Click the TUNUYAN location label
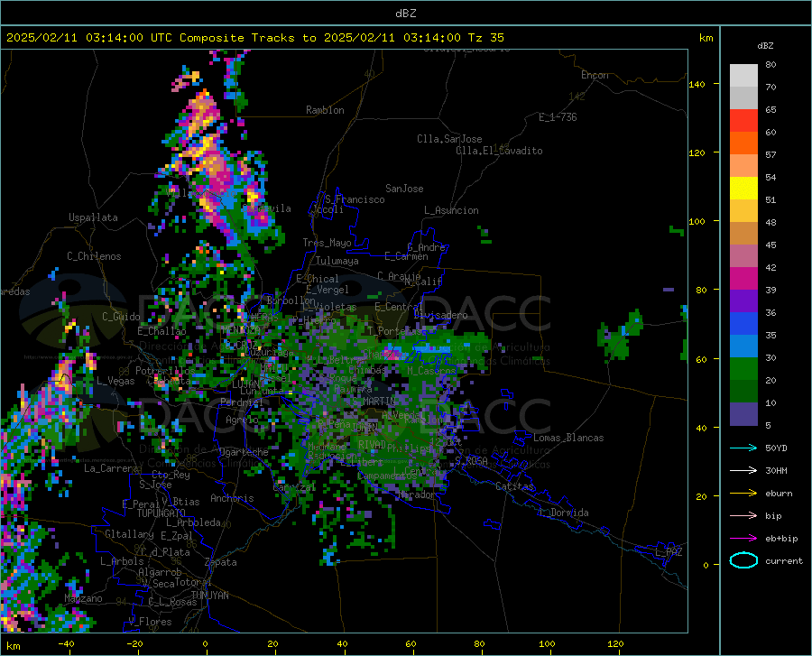This screenshot has height=656, width=812. 209,595
